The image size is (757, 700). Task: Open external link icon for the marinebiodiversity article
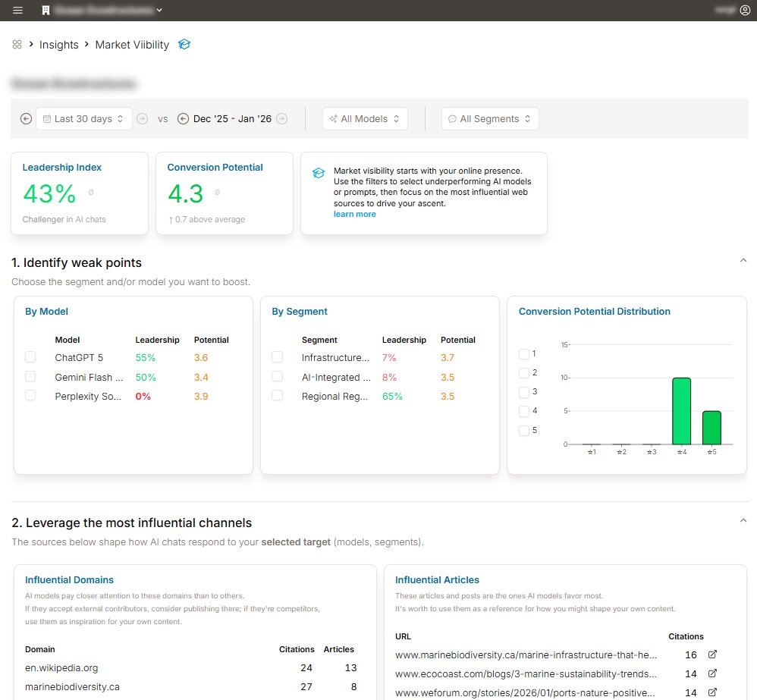click(711, 654)
